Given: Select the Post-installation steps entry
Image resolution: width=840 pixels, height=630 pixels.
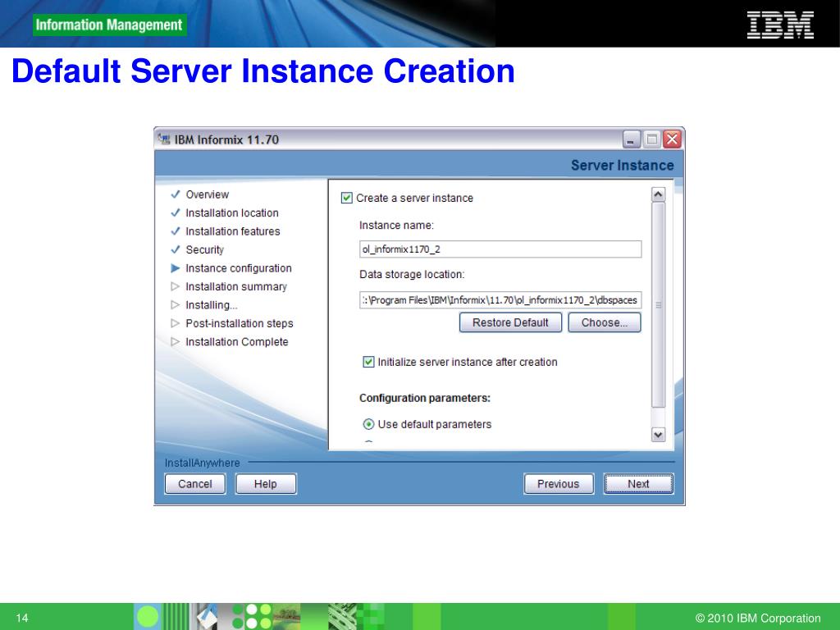Looking at the screenshot, I should [x=240, y=323].
